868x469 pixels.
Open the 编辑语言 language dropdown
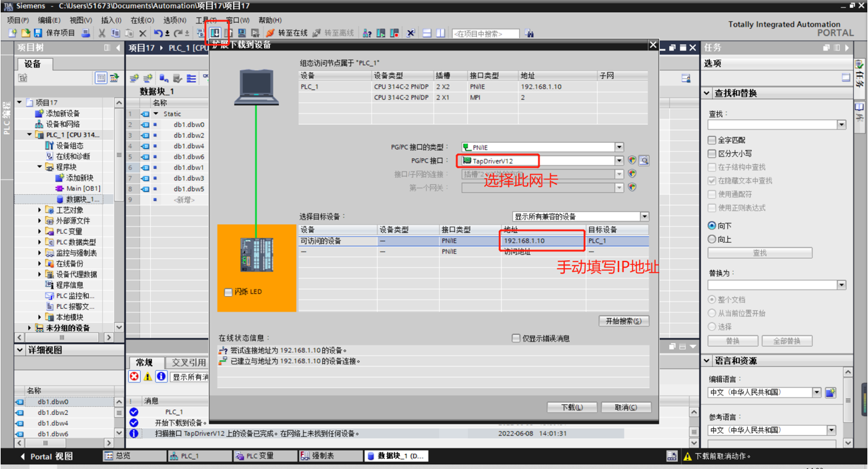[817, 392]
